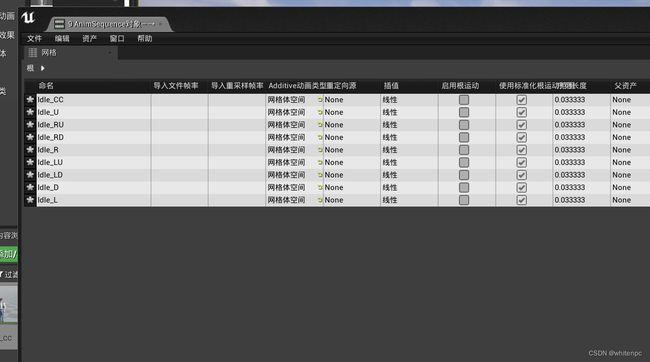Reset Additive type with yellow arrow for Idle_RD

point(320,137)
